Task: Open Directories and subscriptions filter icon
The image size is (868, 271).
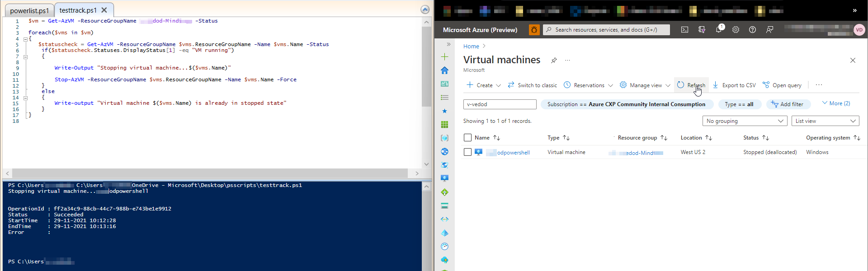Action: [x=702, y=30]
